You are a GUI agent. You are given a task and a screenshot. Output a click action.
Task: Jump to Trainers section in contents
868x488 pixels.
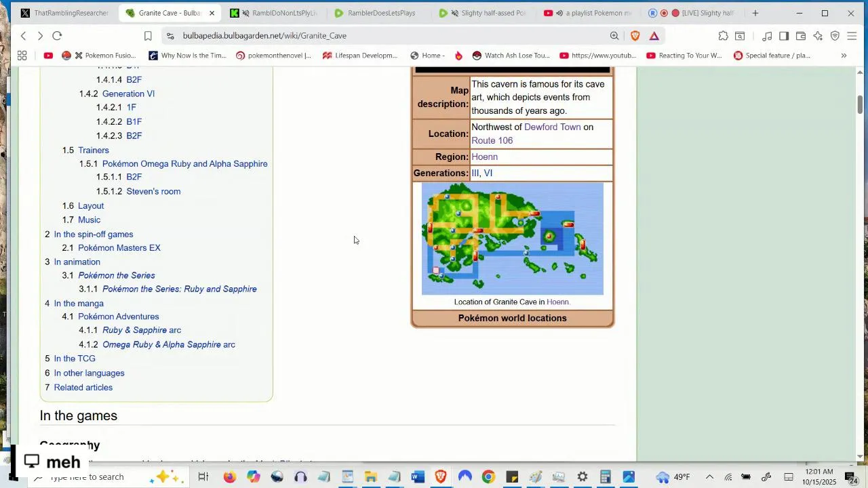93,150
